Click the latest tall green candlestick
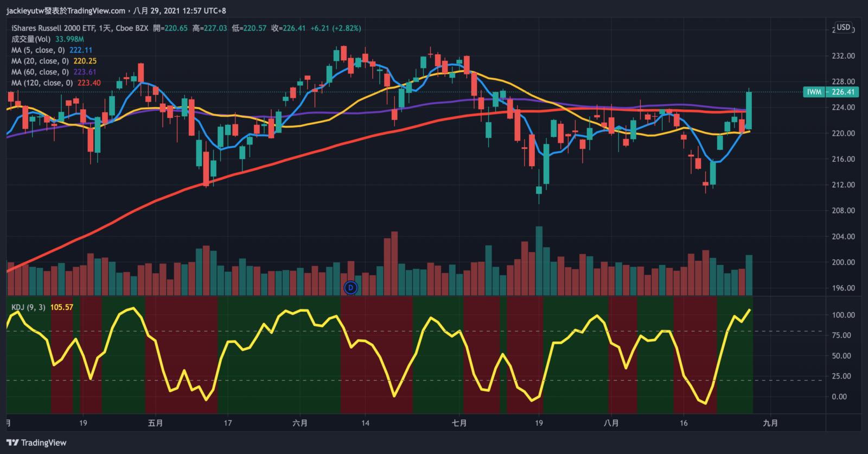The width and height of the screenshot is (868, 454). click(x=749, y=110)
